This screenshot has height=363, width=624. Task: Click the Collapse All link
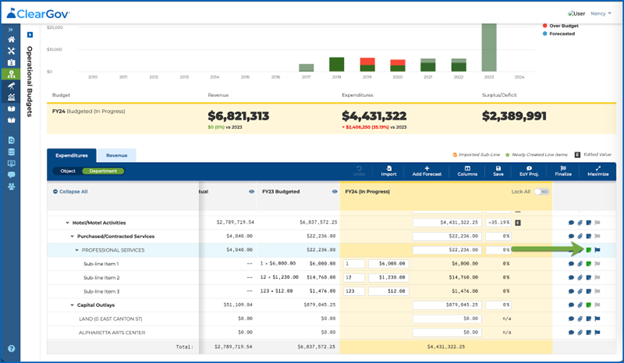tap(70, 192)
